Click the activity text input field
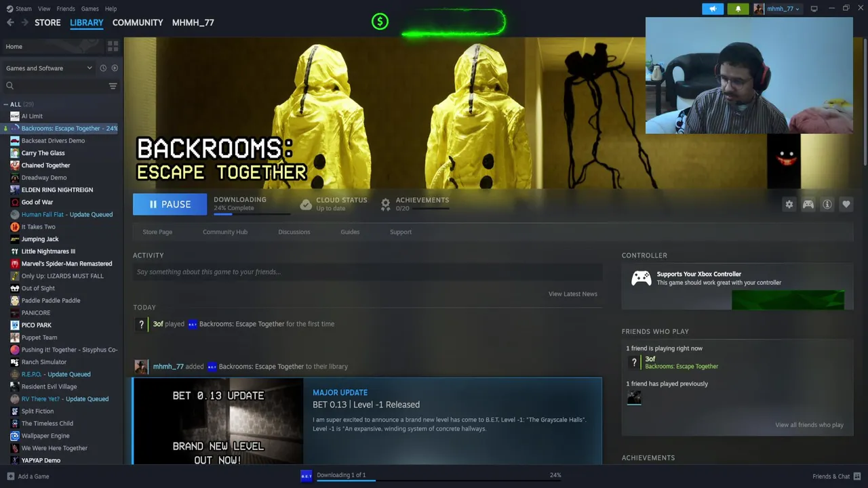868x488 pixels. point(368,272)
